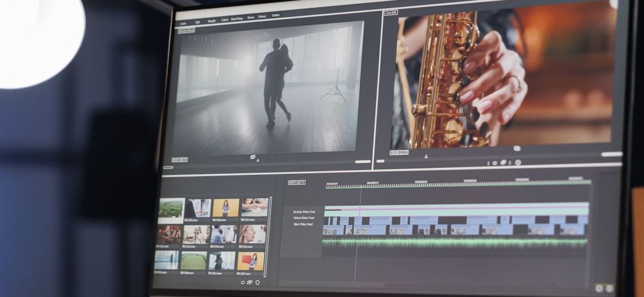The width and height of the screenshot is (644, 297).
Task: Select the woman on yellow background clip in the top row
Action: coord(226,207)
